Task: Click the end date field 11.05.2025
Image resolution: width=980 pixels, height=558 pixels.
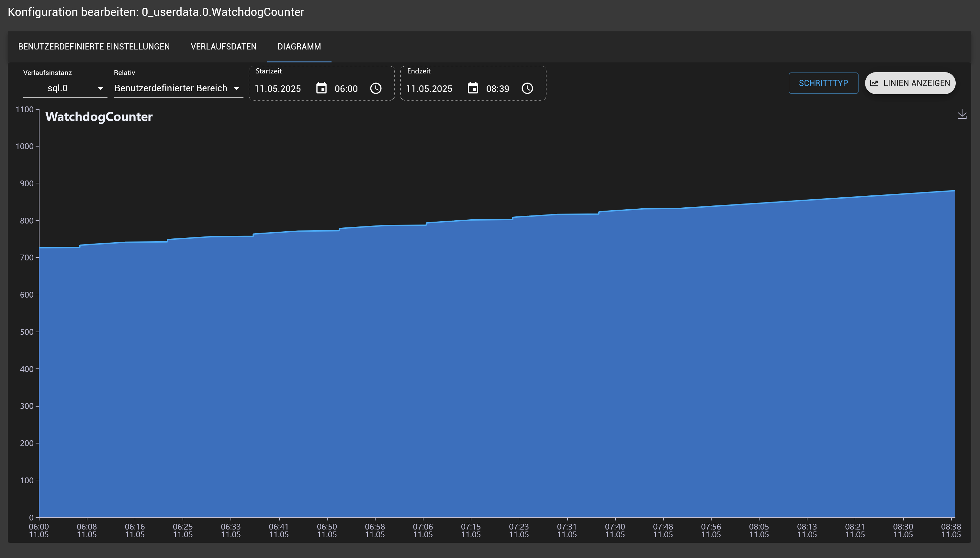Action: pyautogui.click(x=429, y=89)
